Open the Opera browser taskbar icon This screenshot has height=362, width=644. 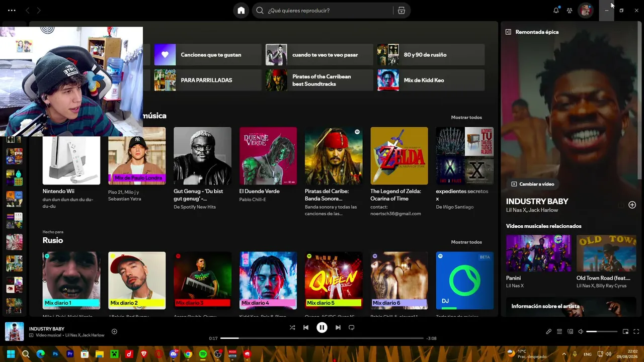[x=158, y=354]
